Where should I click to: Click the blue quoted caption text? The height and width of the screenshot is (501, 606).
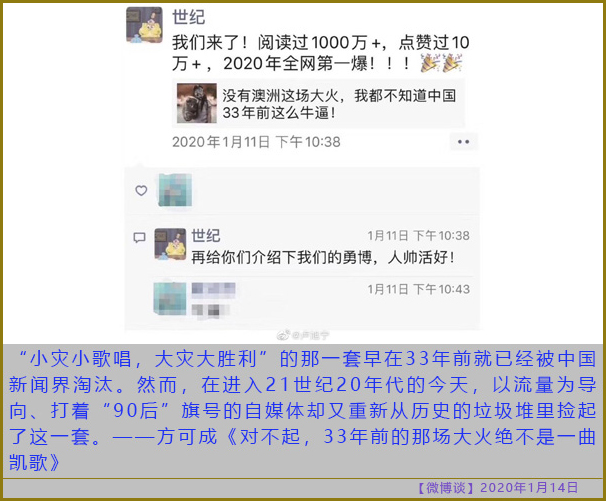(303, 411)
